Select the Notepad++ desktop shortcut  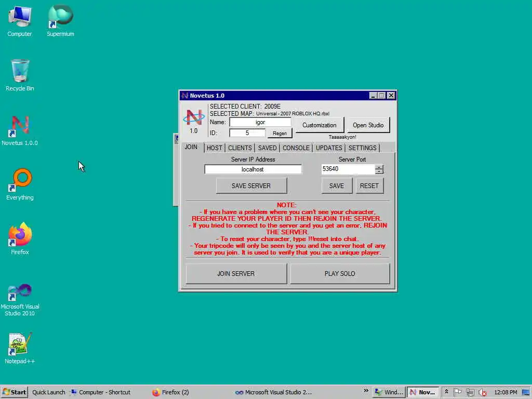point(20,348)
